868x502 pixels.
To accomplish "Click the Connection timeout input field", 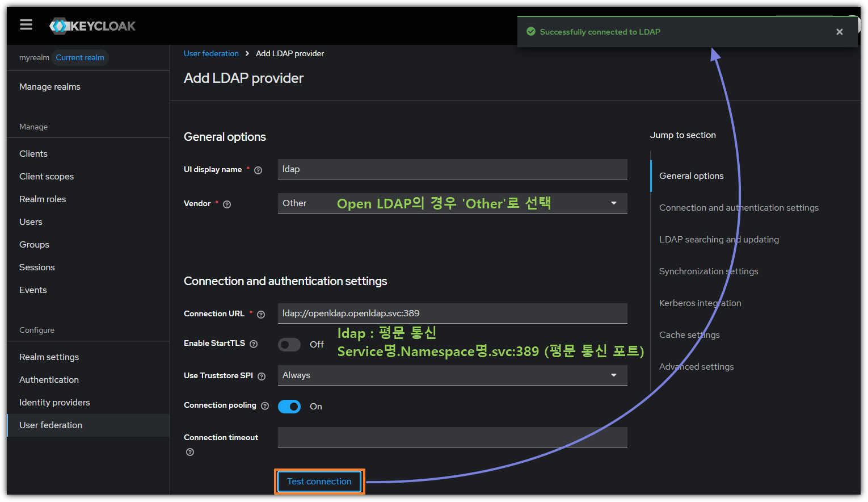I will 453,437.
